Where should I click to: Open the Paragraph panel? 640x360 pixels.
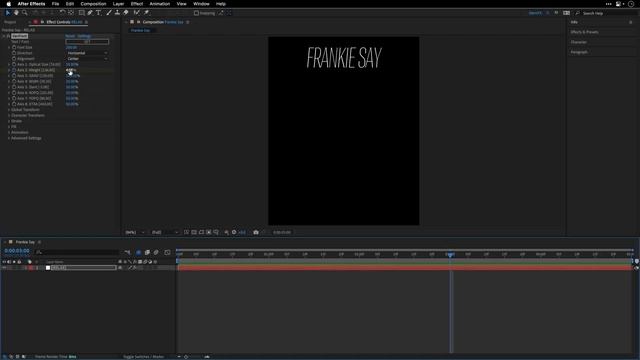click(579, 52)
